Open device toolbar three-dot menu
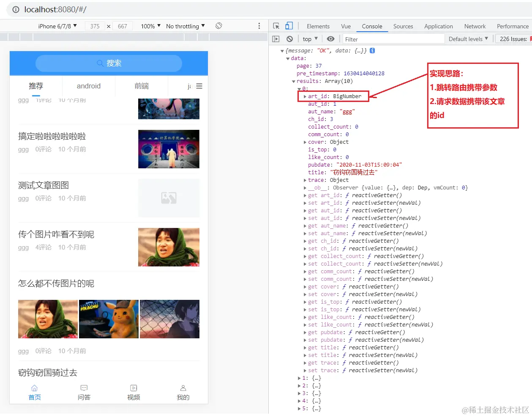 coord(259,26)
